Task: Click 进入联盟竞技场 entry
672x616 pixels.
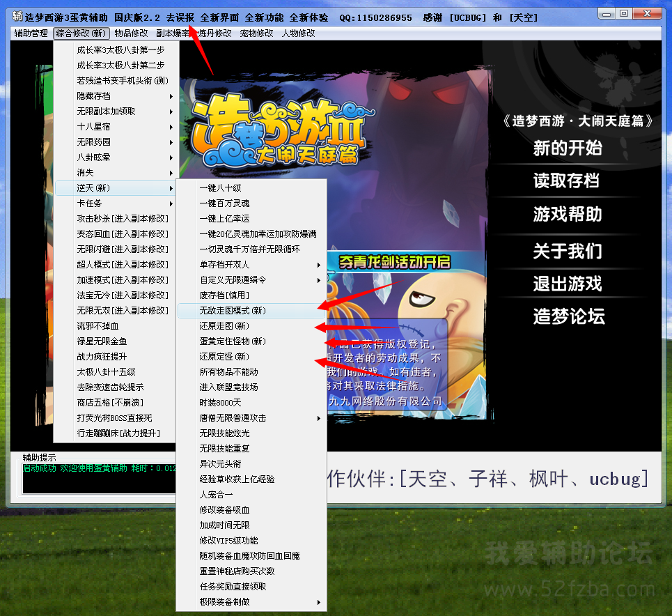Action: [x=251, y=387]
